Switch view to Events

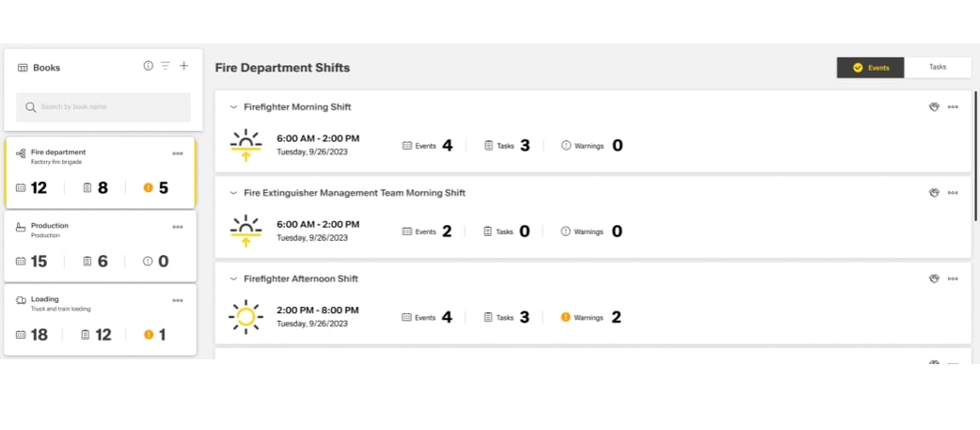coord(871,68)
